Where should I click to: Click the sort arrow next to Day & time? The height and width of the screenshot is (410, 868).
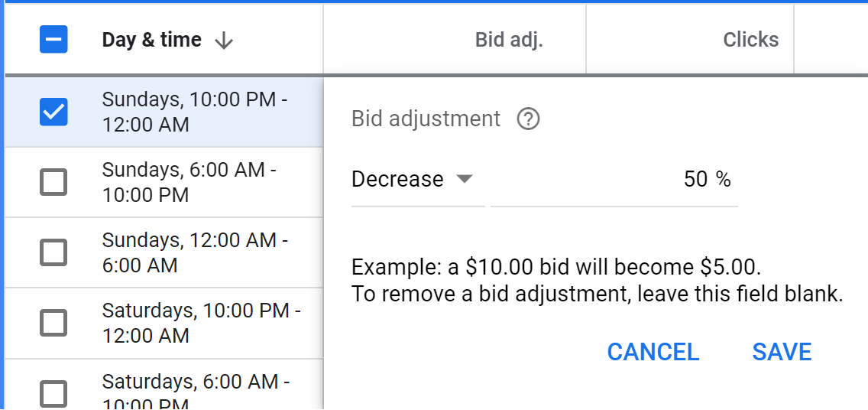(x=224, y=41)
